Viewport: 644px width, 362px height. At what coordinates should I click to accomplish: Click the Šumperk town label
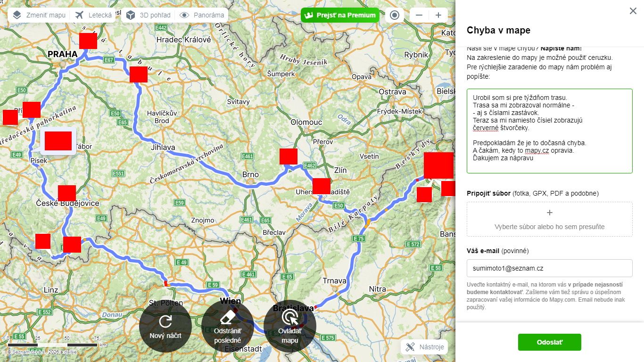point(281,74)
